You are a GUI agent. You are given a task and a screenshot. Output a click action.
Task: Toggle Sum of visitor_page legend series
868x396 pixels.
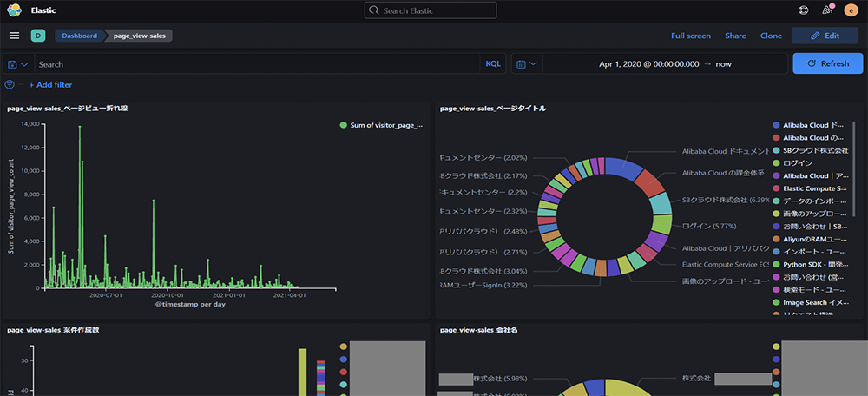coord(381,126)
